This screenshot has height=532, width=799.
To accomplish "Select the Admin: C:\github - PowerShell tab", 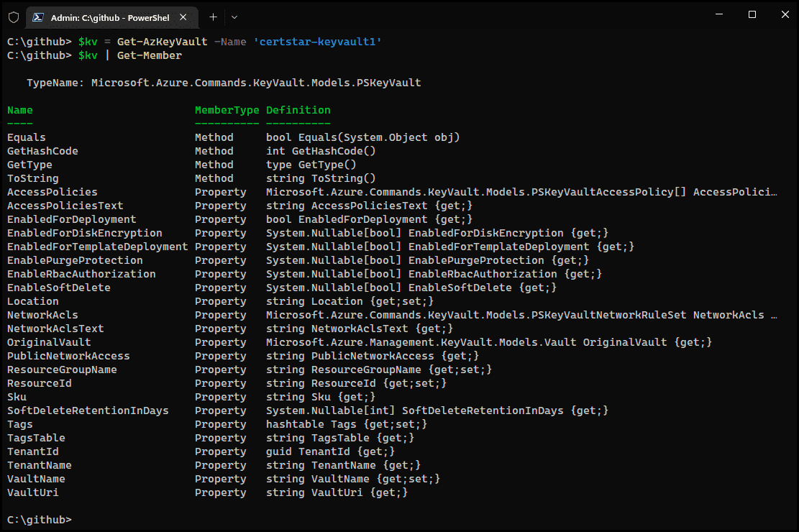I will point(111,17).
